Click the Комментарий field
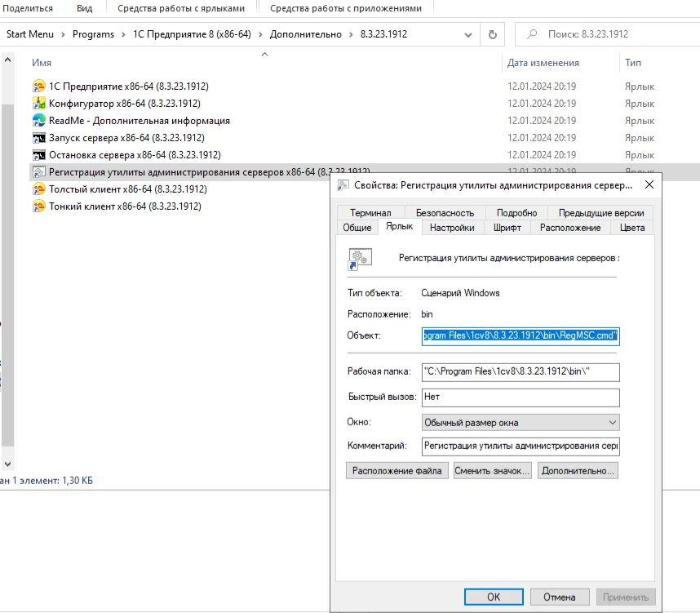This screenshot has width=700, height=613. point(521,446)
